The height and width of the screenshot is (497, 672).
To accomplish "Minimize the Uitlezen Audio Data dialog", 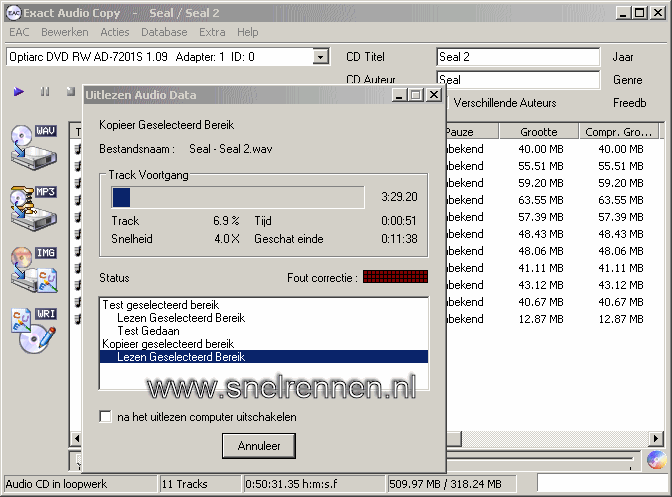I will point(399,95).
